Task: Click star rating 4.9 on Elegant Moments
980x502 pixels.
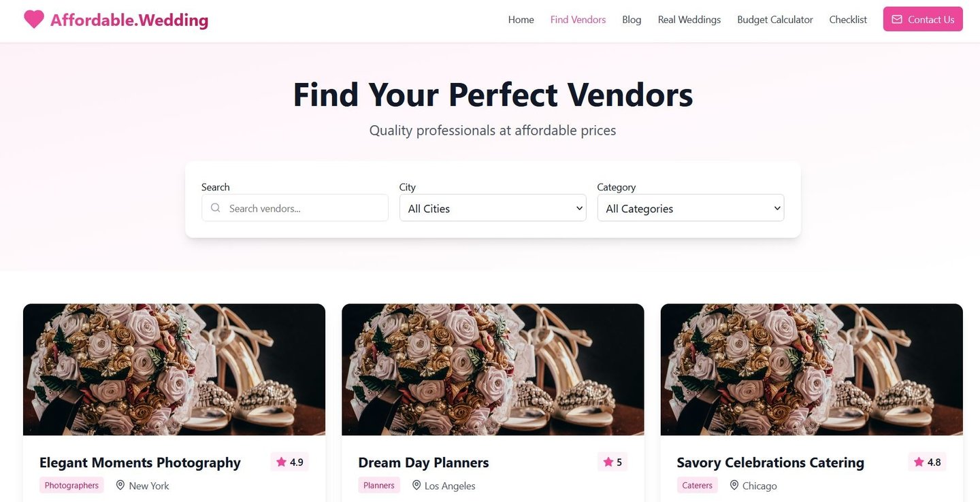Action: click(289, 462)
